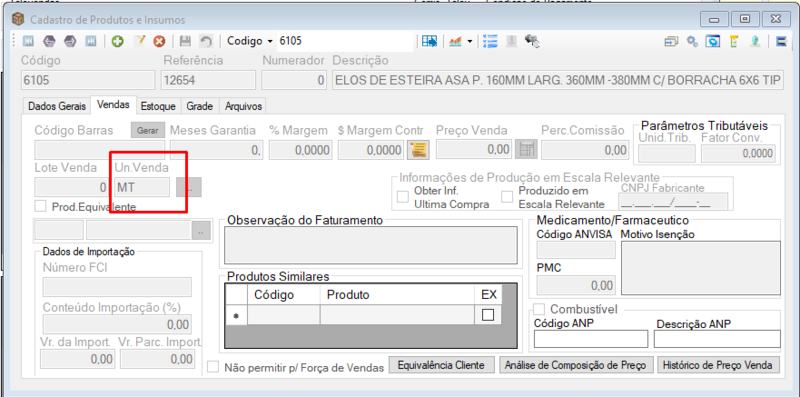Click the Referência field showing 12654
This screenshot has height=397, width=800.
point(208,81)
